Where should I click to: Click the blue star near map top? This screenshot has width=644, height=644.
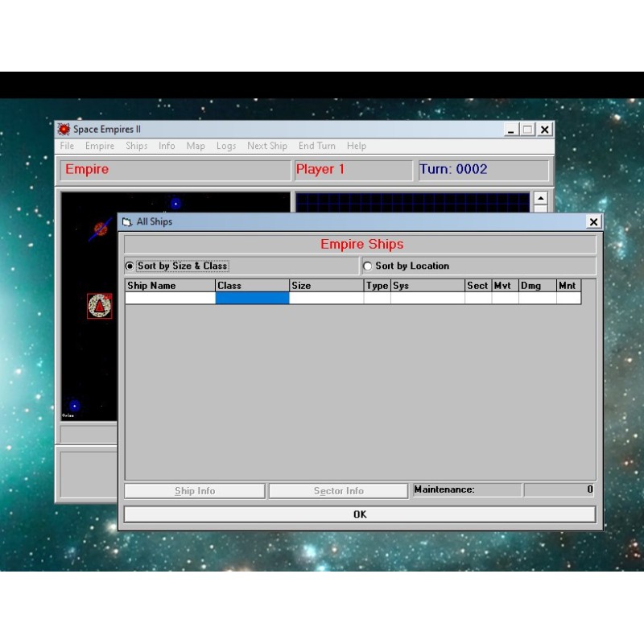tap(175, 204)
